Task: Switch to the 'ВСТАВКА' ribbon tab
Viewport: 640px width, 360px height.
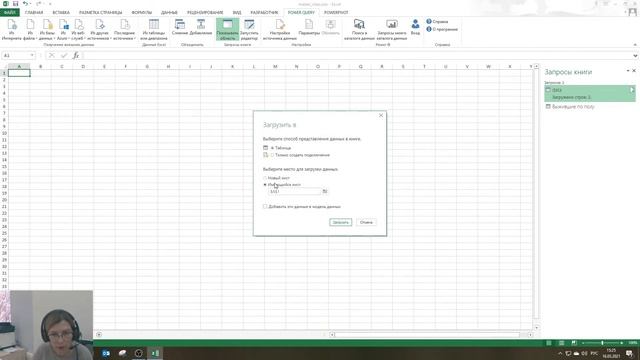Action: [61, 13]
